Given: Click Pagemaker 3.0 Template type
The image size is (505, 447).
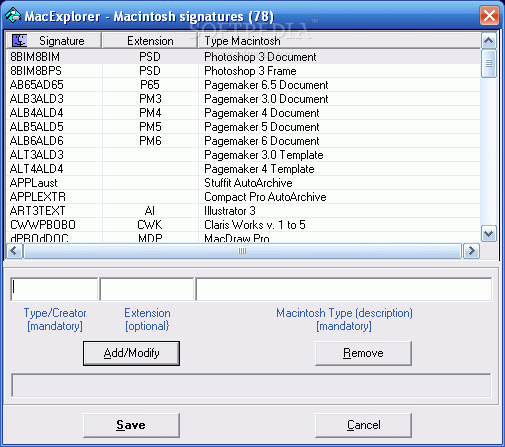Looking at the screenshot, I should click(x=264, y=155).
